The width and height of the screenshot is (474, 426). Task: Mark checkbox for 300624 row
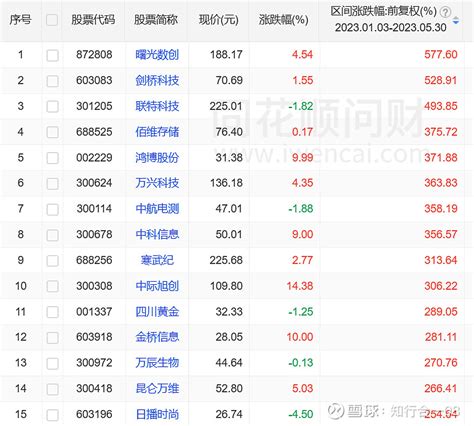coord(52,183)
